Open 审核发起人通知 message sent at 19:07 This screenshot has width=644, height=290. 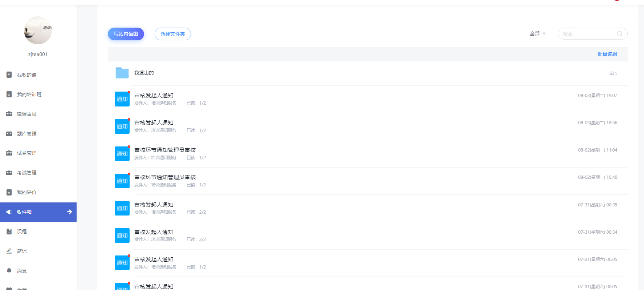coord(154,96)
